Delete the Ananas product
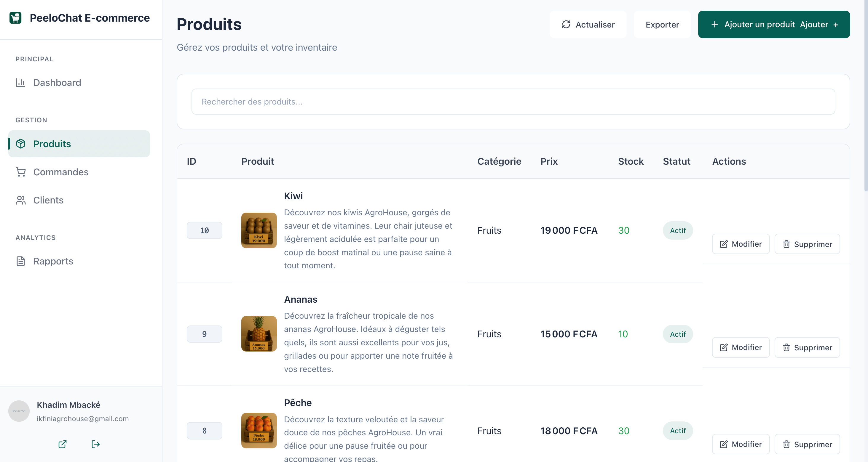 (x=807, y=347)
